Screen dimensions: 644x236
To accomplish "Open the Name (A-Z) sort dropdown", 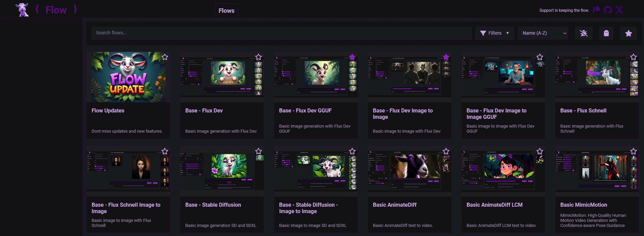I will (x=543, y=33).
